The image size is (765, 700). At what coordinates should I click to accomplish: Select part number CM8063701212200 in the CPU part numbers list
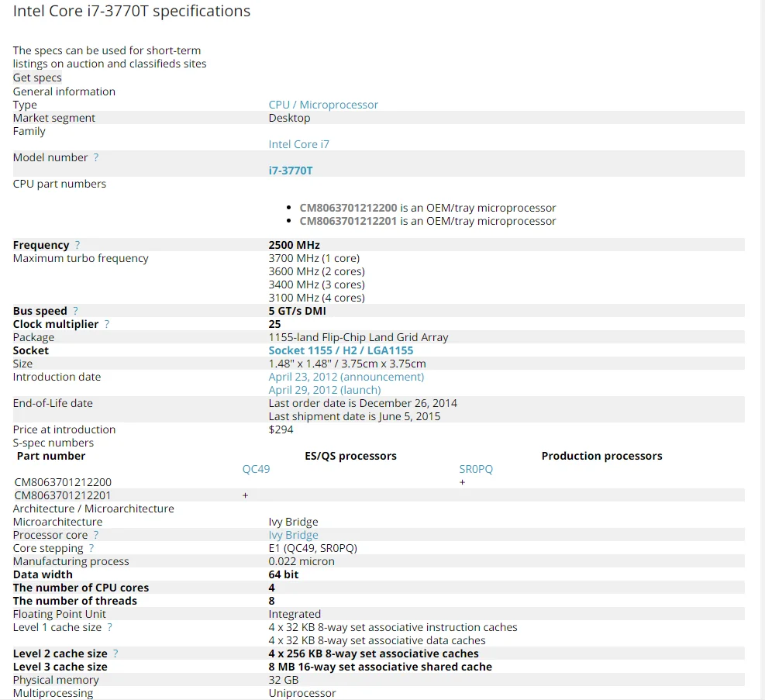(348, 208)
